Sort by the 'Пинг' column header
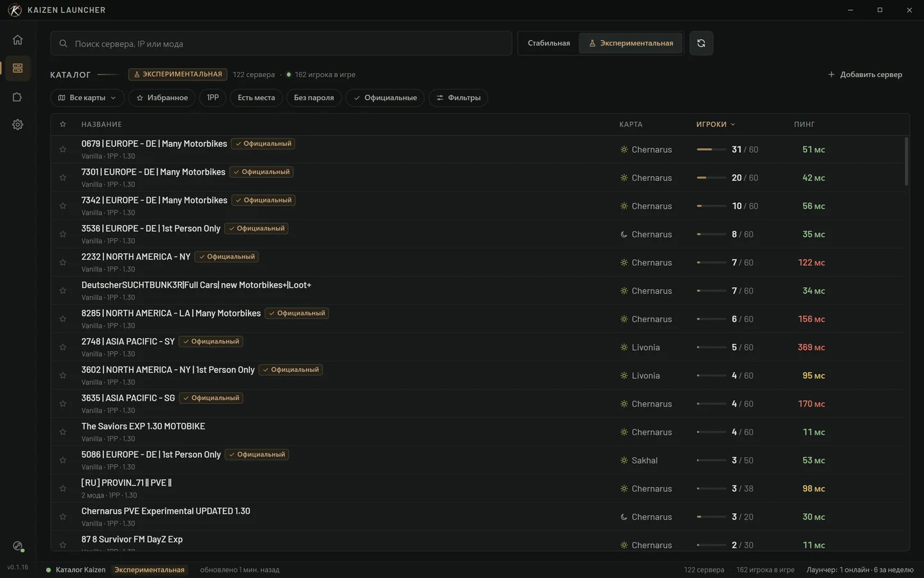924x578 pixels. [804, 125]
